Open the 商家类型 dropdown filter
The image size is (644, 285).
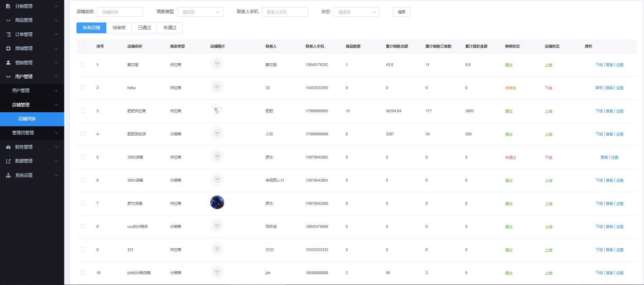(200, 12)
